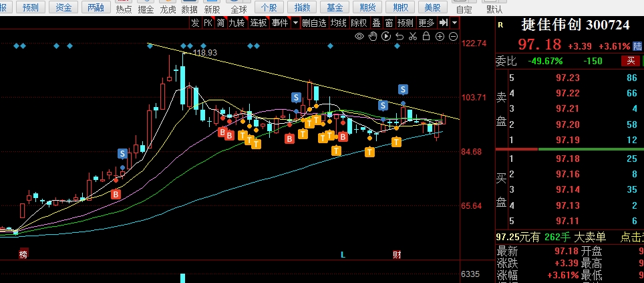644x283 pixels.
Task: Switch to the 基金 tab
Action: coord(335,7)
